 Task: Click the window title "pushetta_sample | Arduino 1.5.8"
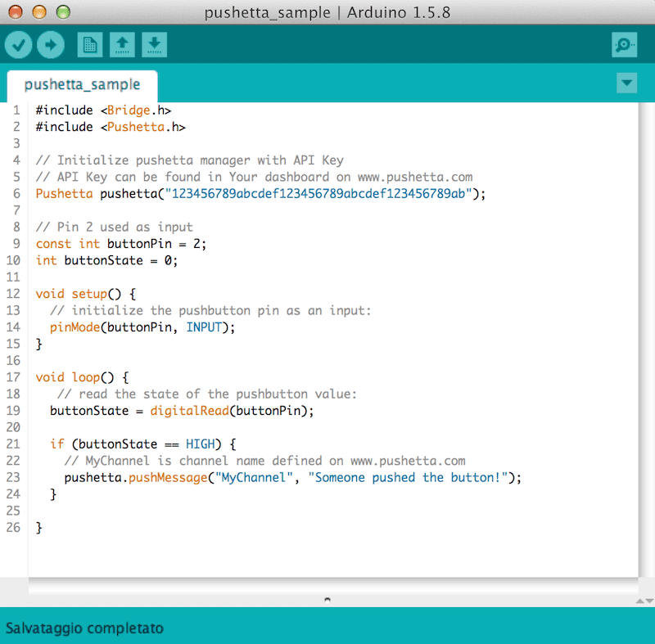pyautogui.click(x=327, y=12)
